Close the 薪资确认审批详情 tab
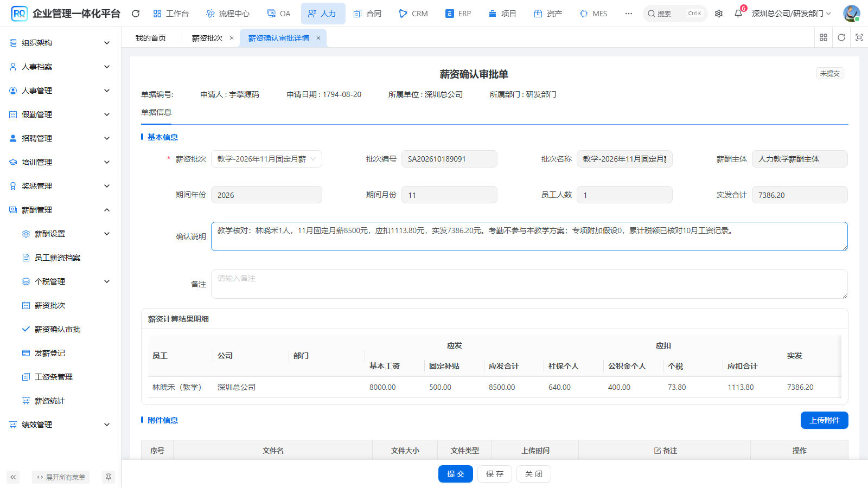This screenshot has width=868, height=488. pyautogui.click(x=318, y=38)
